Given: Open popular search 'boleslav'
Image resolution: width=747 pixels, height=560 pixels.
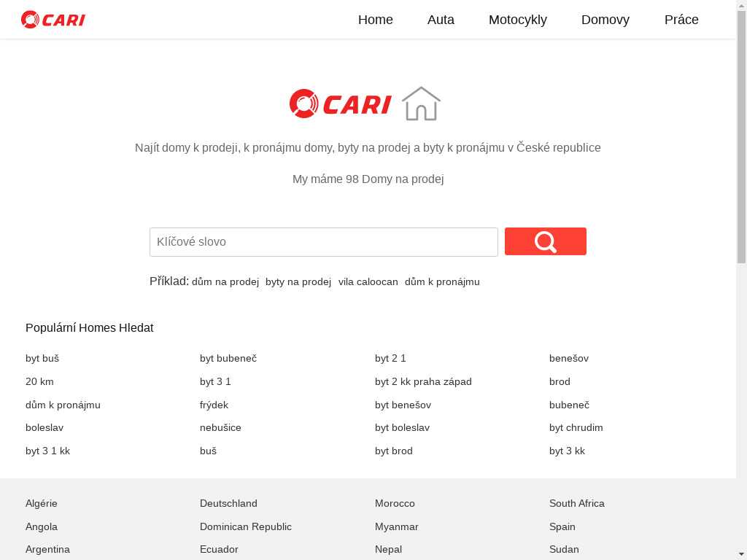Looking at the screenshot, I should click(x=44, y=427).
